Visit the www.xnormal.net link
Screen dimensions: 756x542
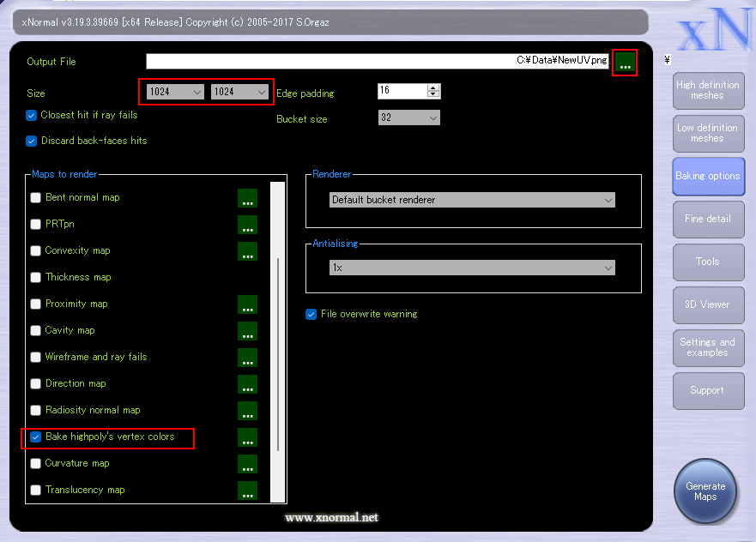click(x=331, y=517)
